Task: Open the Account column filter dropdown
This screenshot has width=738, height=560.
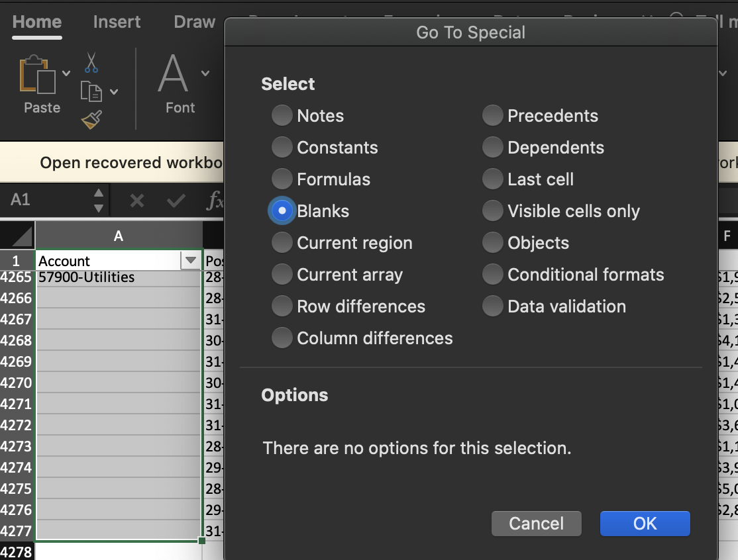Action: click(191, 260)
